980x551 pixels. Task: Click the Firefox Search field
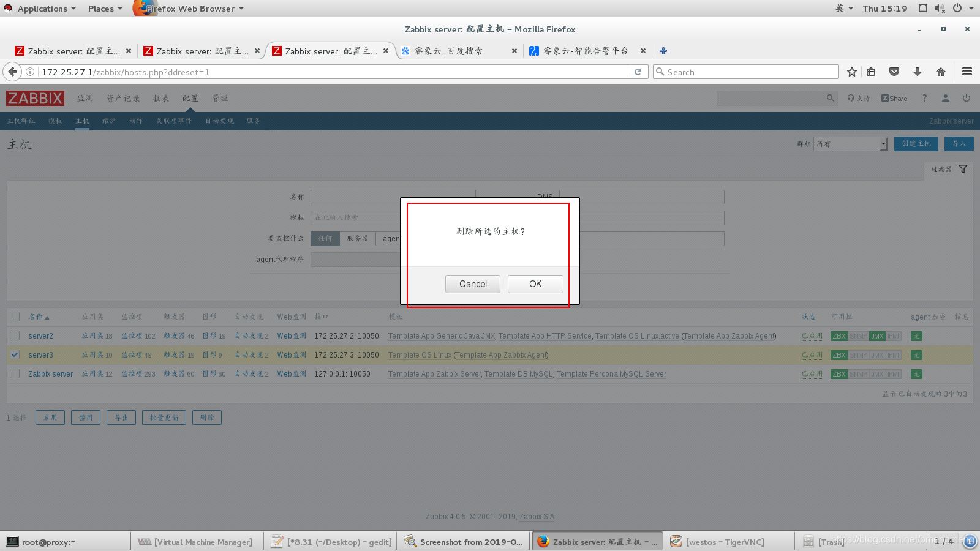(x=745, y=72)
